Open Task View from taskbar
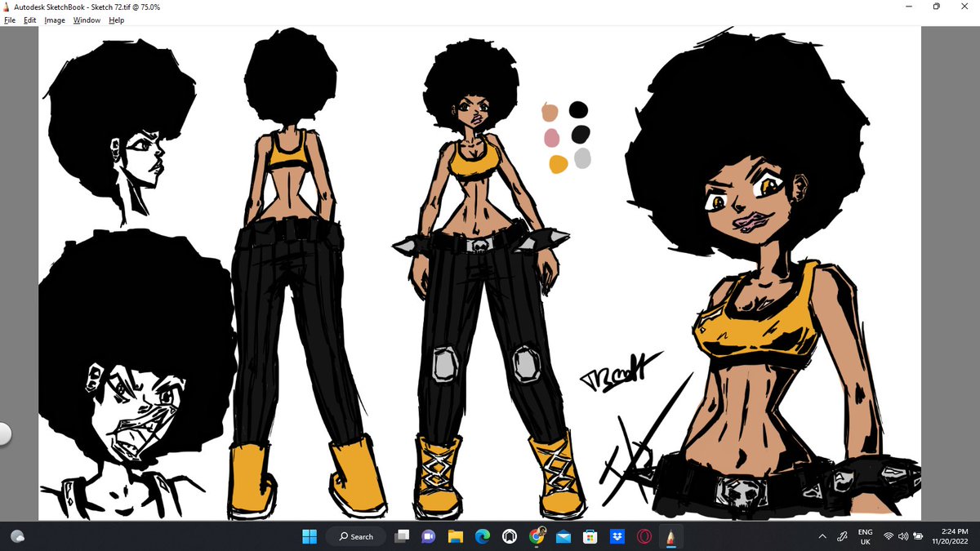 [x=402, y=536]
